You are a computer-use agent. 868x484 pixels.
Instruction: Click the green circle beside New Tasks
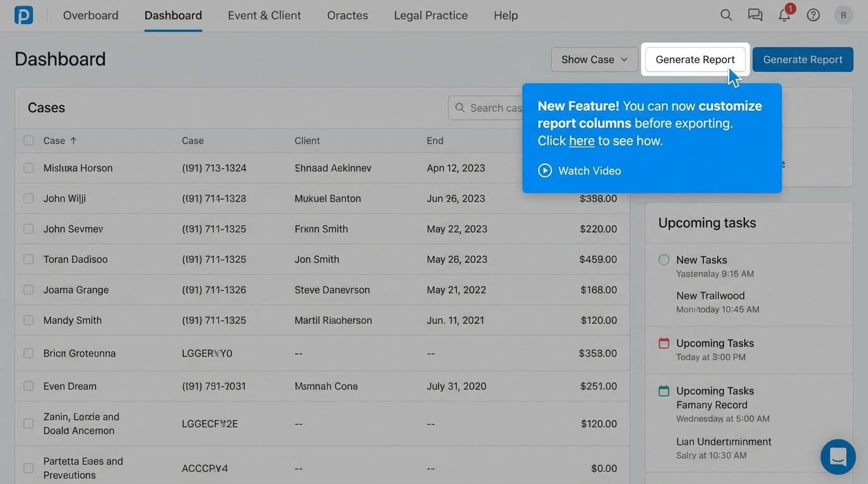664,260
